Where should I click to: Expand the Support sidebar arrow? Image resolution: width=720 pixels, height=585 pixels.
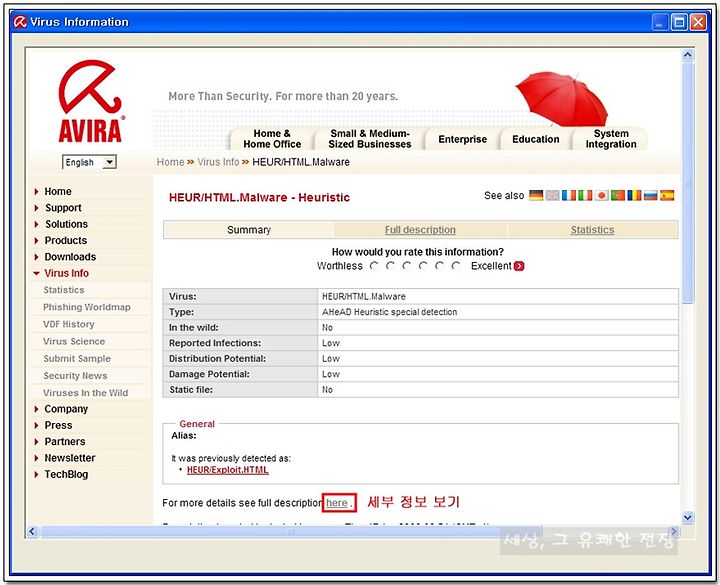pos(36,208)
